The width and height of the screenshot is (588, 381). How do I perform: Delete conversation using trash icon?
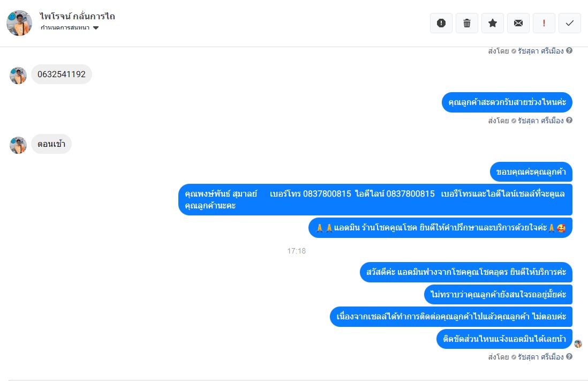tap(467, 23)
